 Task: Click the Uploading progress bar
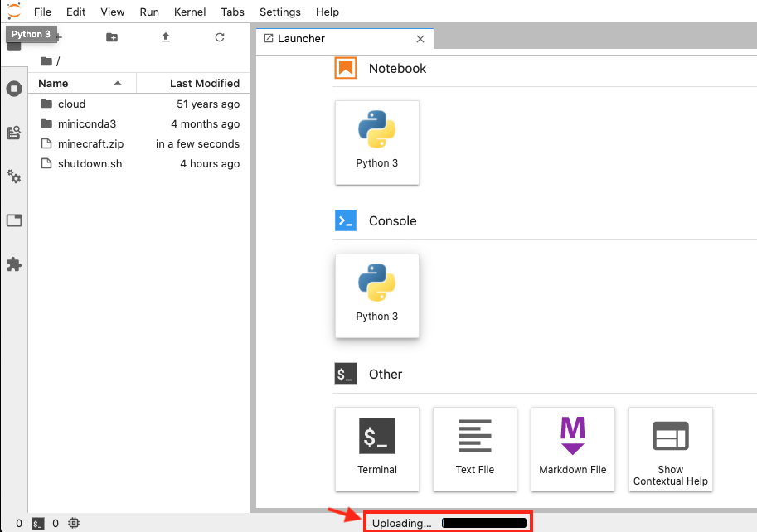pos(485,523)
